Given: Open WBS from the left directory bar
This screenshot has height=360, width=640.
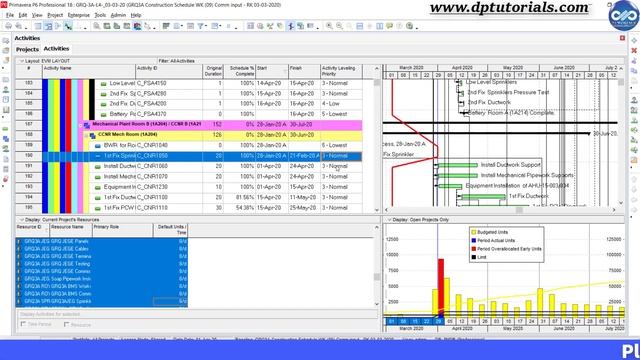Looking at the screenshot, I should (6, 139).
